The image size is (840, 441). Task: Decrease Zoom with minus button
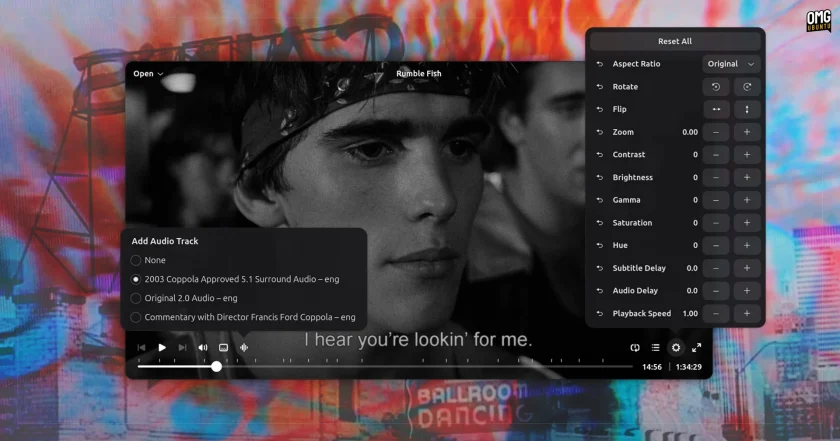coord(716,132)
